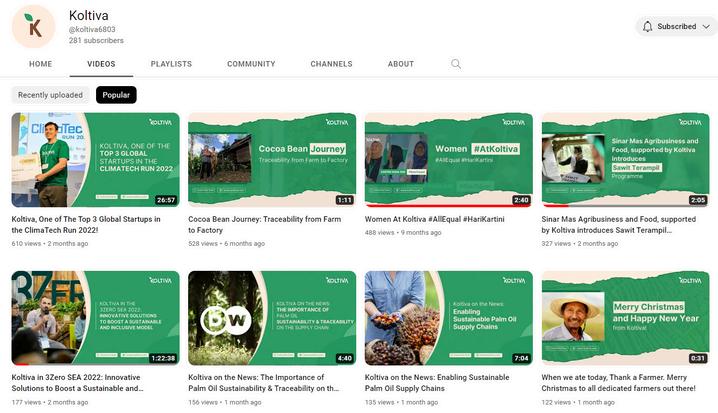Click title 'Cocoa Bean Journey: Traceability from Farm'
718x413 pixels.
coord(265,224)
